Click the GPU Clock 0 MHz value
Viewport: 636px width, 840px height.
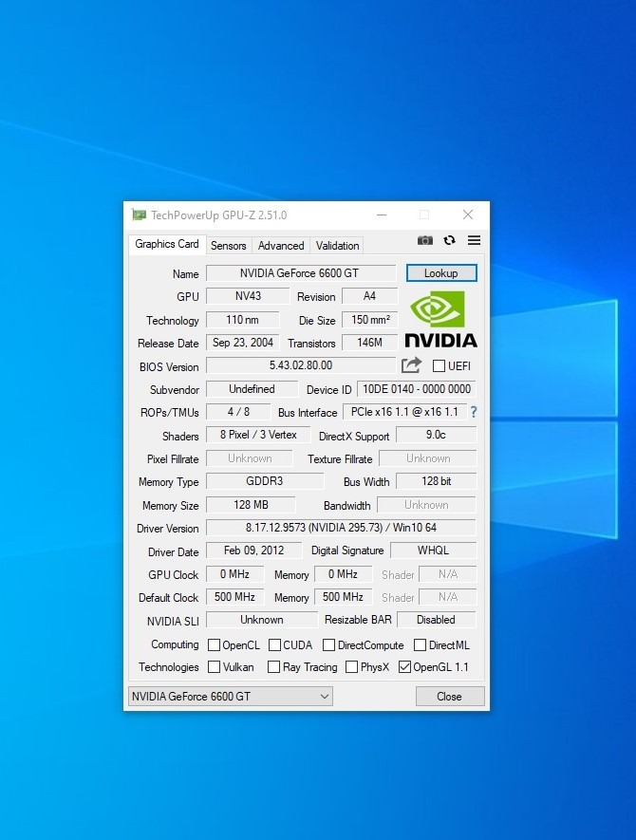pos(234,574)
